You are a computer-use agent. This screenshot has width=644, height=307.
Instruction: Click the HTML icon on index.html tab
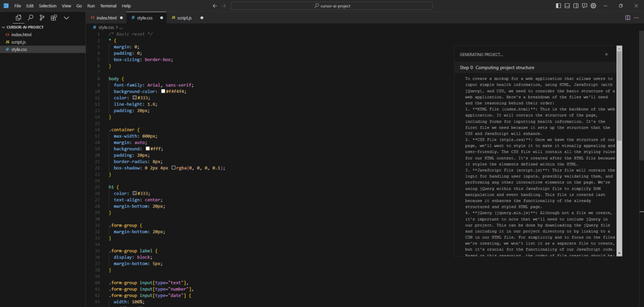pyautogui.click(x=93, y=18)
